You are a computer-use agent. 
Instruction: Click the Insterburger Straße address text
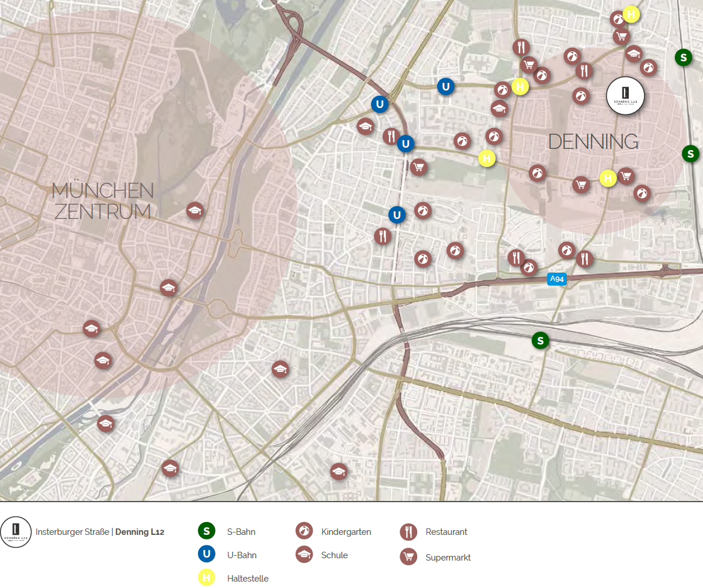(x=72, y=532)
